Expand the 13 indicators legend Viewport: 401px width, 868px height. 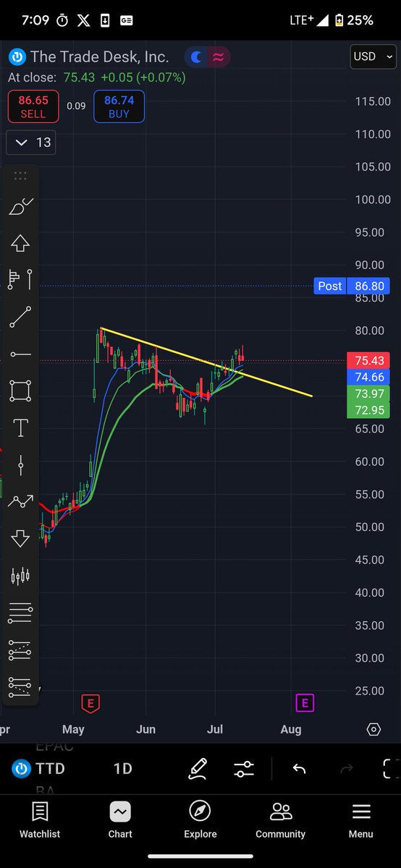coord(33,142)
